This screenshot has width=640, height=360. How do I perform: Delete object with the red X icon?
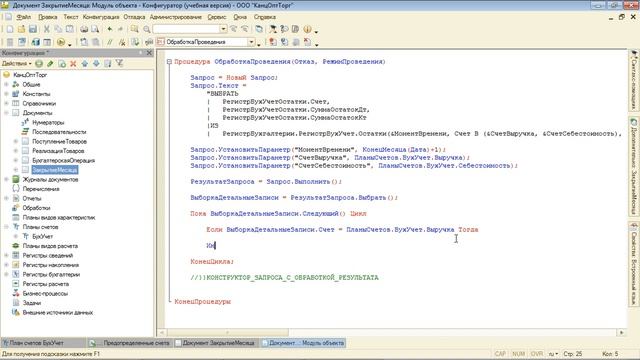(x=73, y=64)
